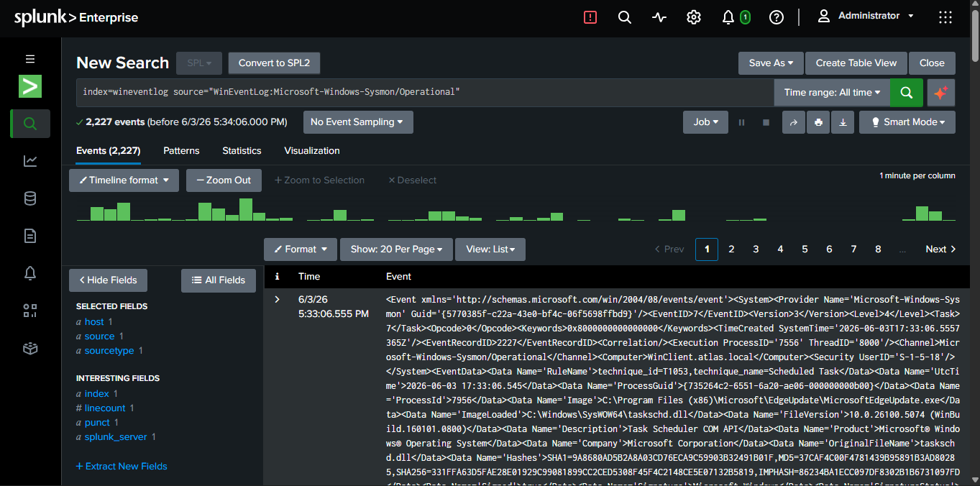This screenshot has width=980, height=486.
Task: Expand the first event row chevron
Action: point(277,299)
